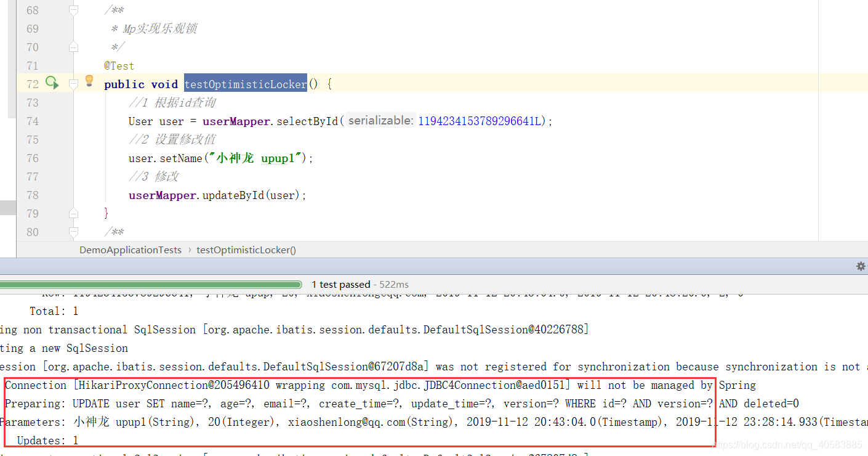The image size is (868, 456).
Task: Collapse the comment block starting at line 80
Action: (73, 232)
